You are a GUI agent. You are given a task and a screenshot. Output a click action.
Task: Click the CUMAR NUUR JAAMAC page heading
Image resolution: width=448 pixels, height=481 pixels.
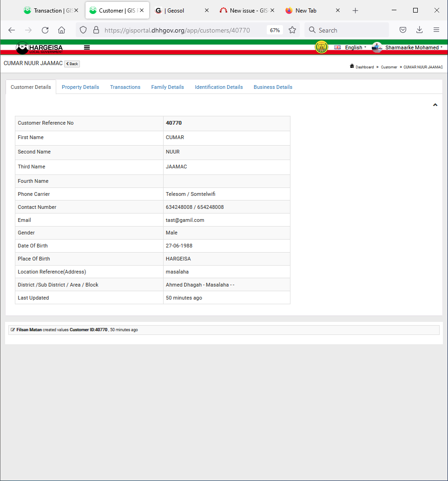pos(33,63)
